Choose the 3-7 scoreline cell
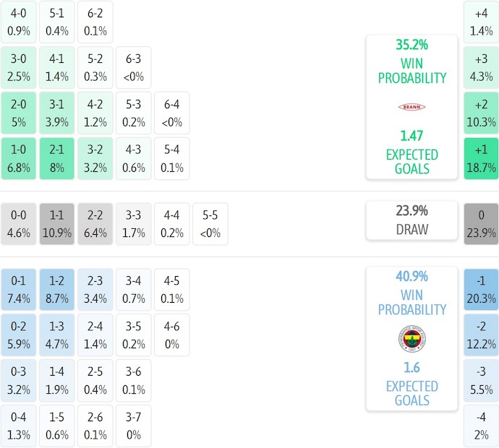499x448 pixels. click(x=134, y=426)
